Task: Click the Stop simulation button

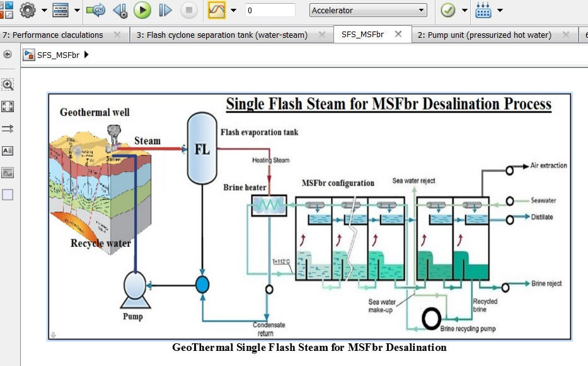Action: [x=188, y=10]
